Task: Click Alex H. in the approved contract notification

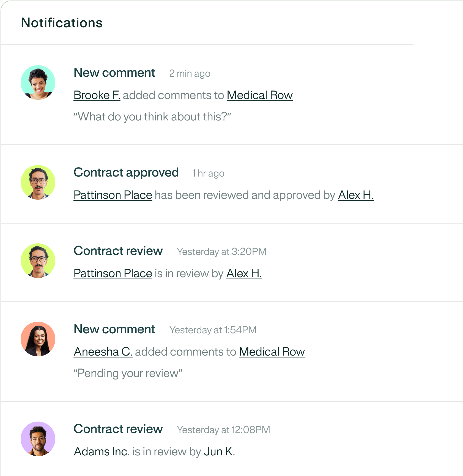Action: pos(355,195)
